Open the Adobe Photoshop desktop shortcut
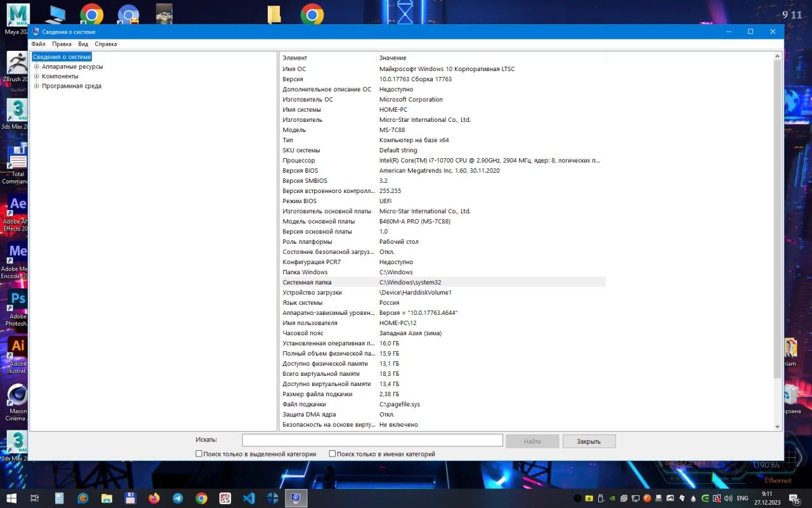The height and width of the screenshot is (508, 812). [x=16, y=309]
